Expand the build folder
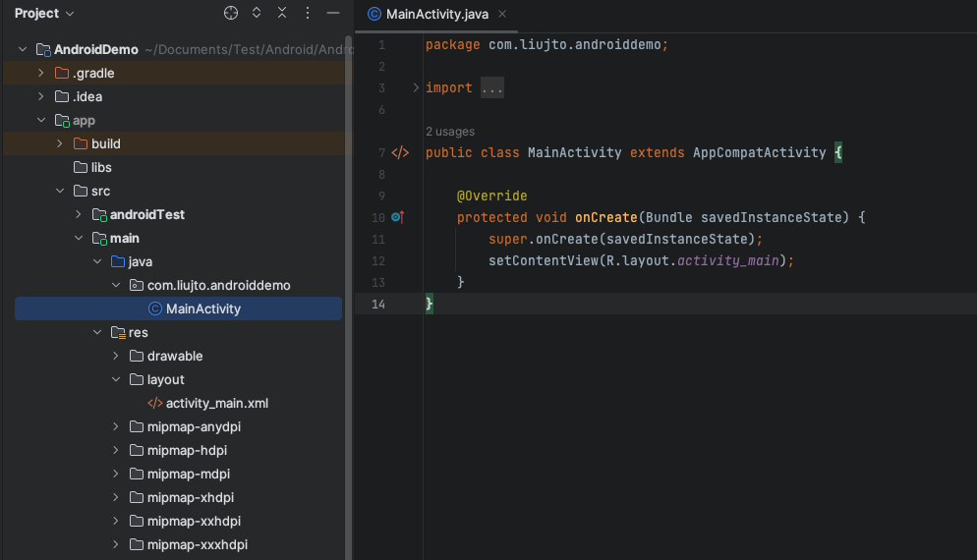977x560 pixels. pos(60,143)
